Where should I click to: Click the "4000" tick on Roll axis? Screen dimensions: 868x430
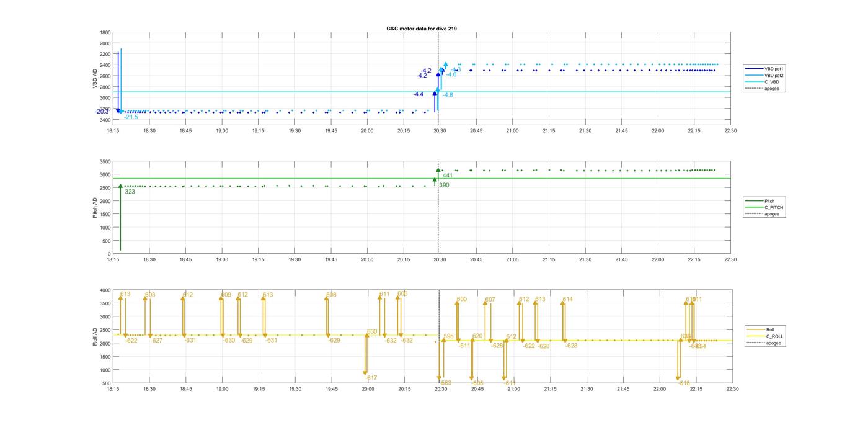(x=104, y=290)
